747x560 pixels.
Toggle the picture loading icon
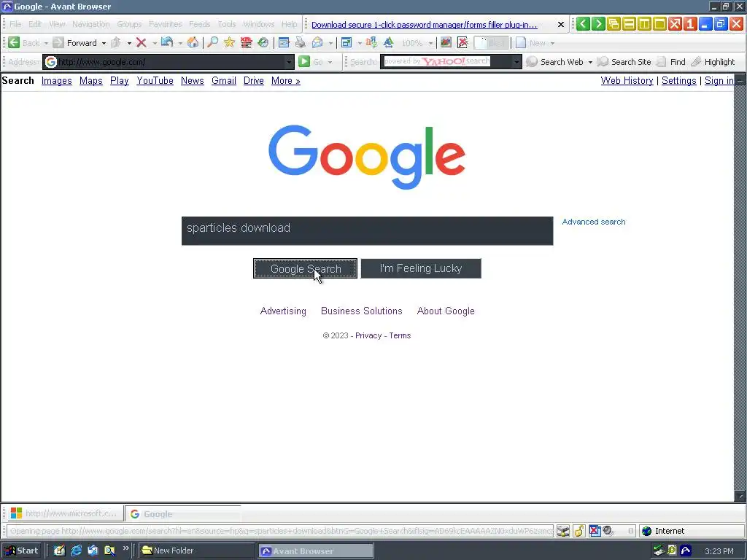pos(446,43)
